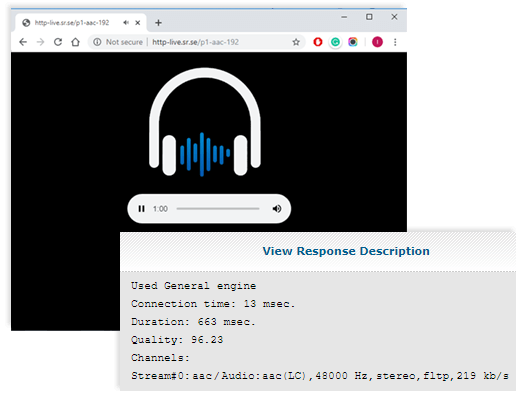Mute the tab via speaker icon
Screen dimensions: 525x400
(126, 23)
